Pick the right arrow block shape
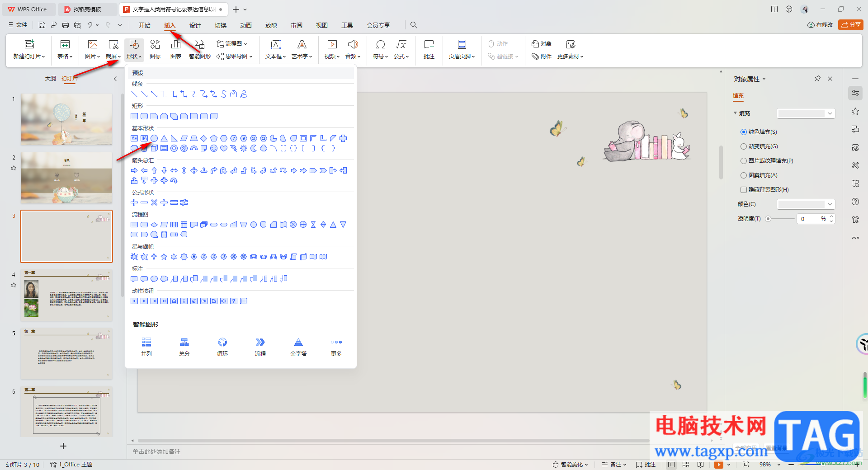The image size is (868, 470). tap(134, 170)
